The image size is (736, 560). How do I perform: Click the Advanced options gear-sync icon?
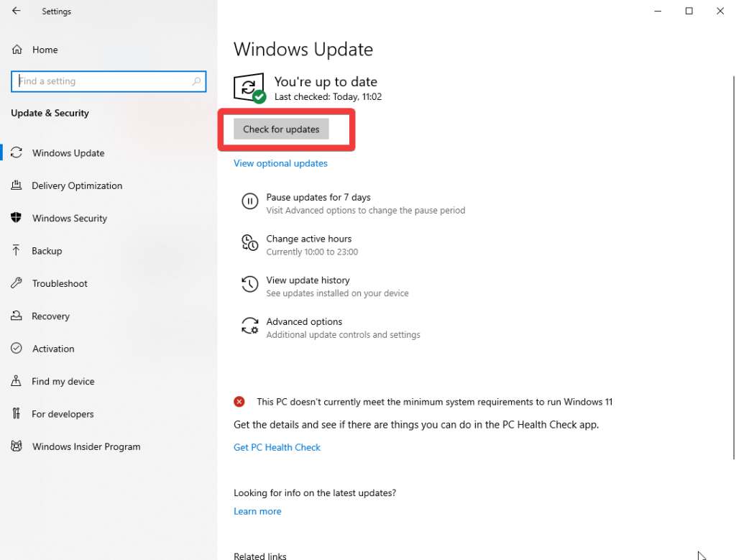click(249, 326)
